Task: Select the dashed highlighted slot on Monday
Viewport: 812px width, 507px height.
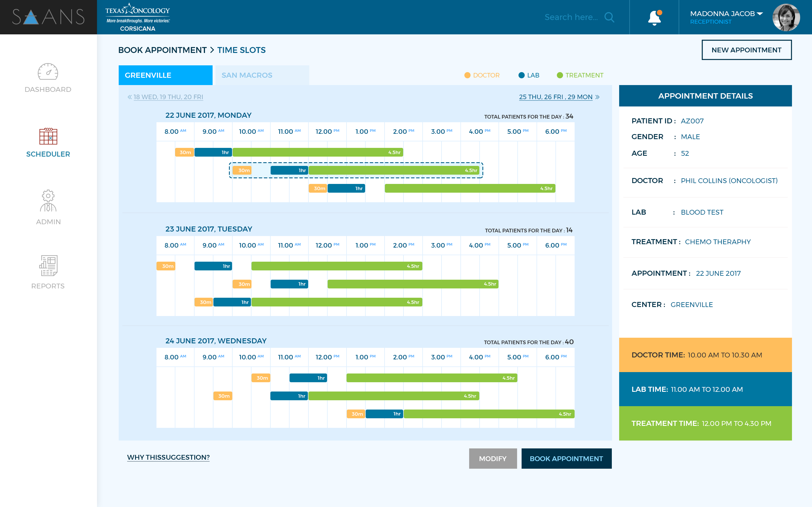Action: [356, 170]
